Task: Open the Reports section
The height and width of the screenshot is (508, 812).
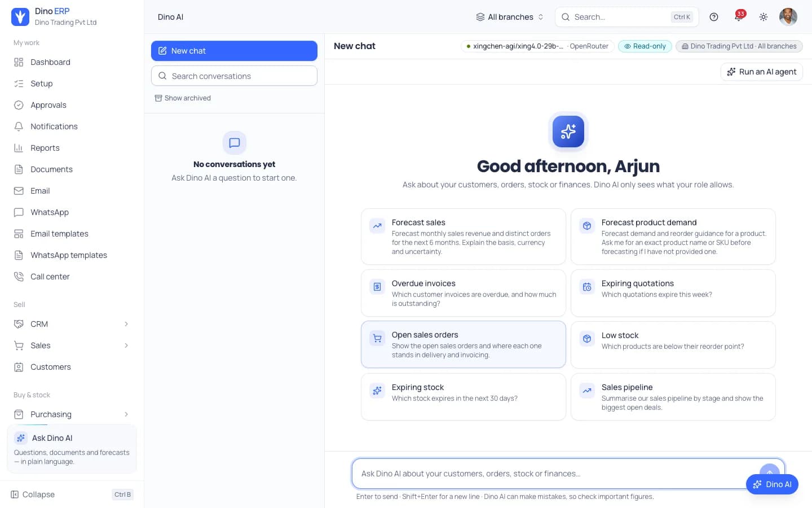Action: coord(72,148)
